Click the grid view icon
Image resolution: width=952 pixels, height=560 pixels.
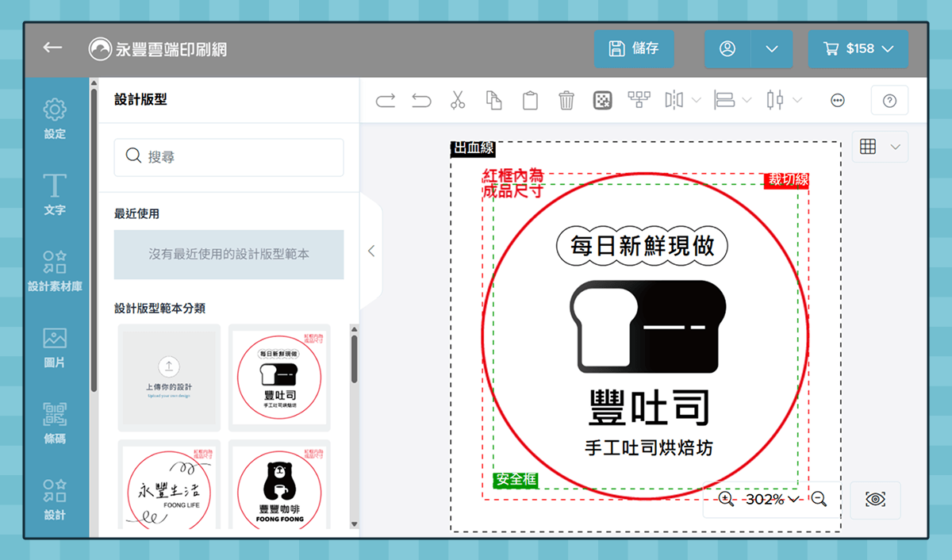(869, 147)
